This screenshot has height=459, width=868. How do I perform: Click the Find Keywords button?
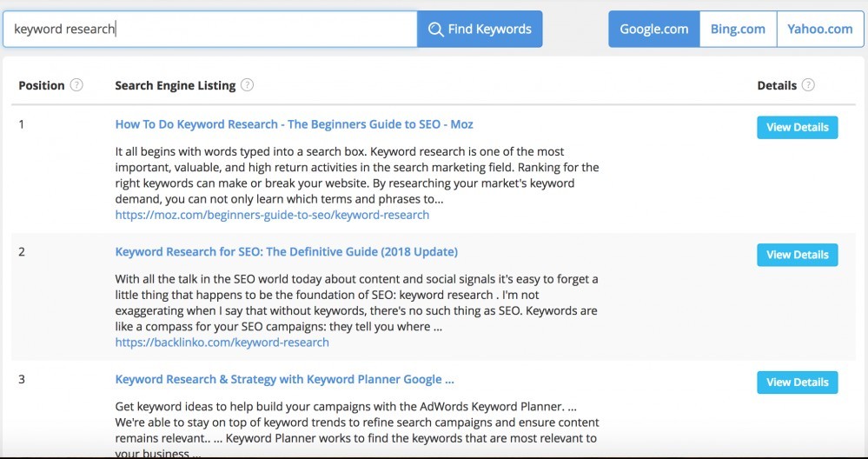480,29
